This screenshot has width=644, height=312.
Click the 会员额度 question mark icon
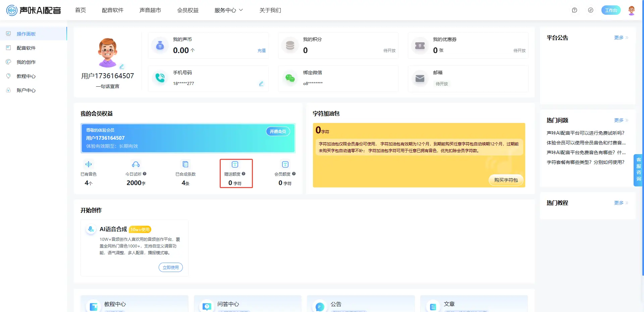coord(294,174)
